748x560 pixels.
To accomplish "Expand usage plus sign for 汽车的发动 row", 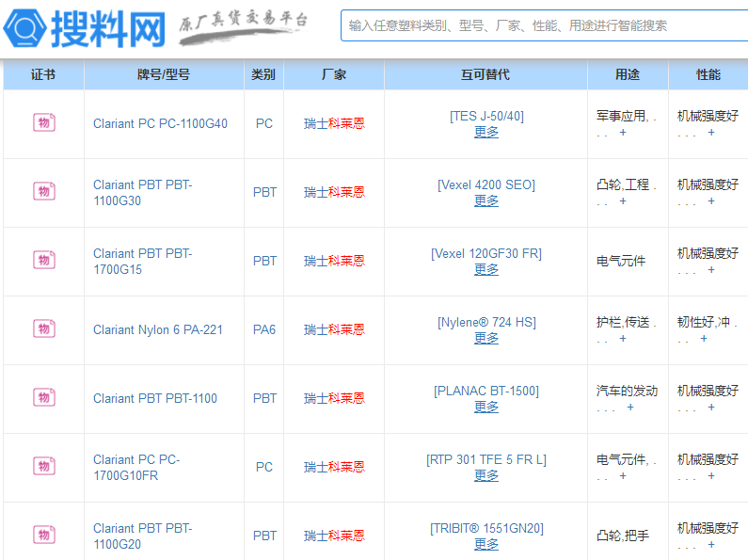I will (630, 408).
